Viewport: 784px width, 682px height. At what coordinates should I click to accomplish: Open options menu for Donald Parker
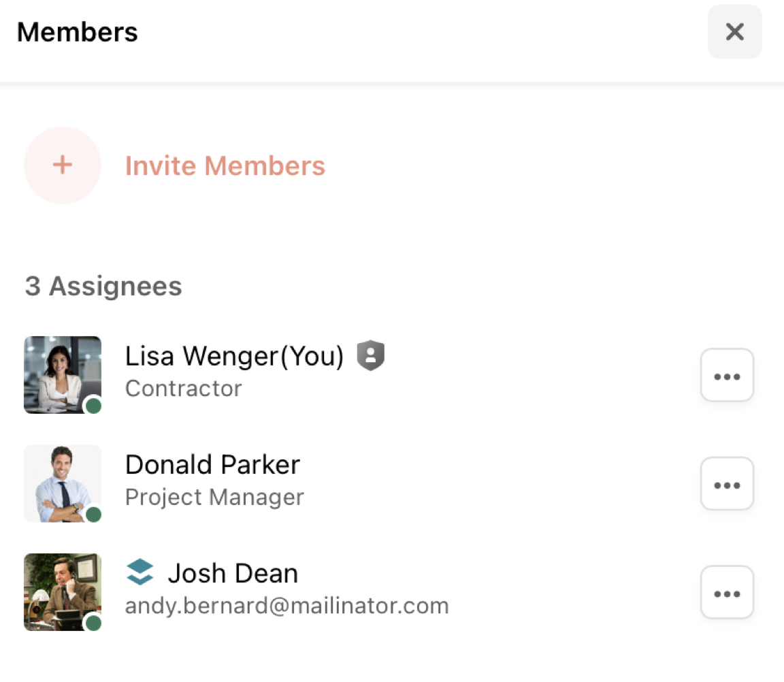[727, 483]
